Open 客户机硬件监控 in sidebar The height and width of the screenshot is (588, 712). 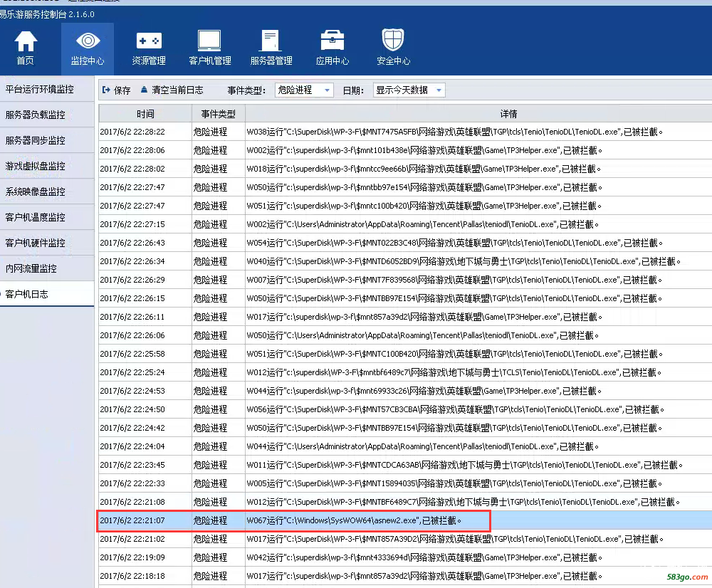47,243
